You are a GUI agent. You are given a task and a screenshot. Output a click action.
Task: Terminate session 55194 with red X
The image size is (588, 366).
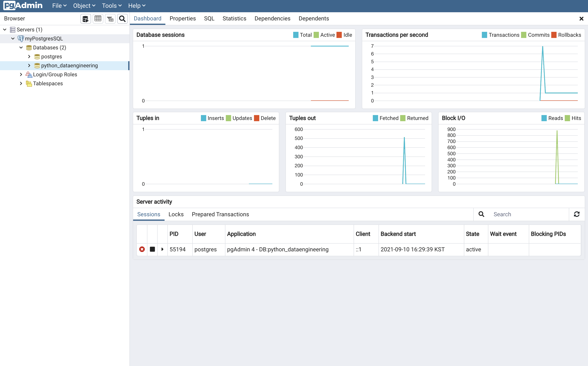click(142, 249)
